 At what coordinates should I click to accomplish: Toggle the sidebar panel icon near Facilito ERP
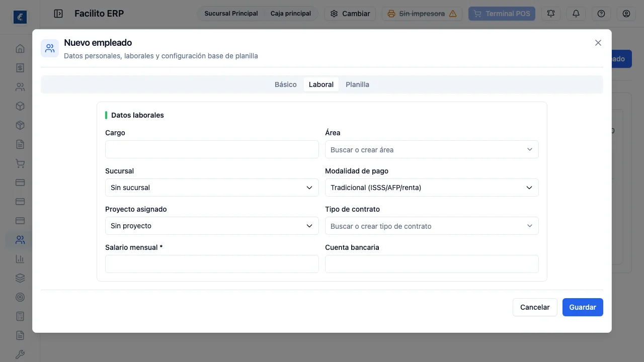[x=58, y=14]
